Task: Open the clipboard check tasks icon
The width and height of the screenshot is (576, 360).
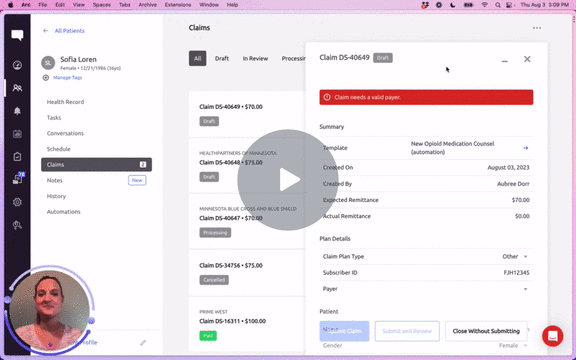Action: [17, 156]
